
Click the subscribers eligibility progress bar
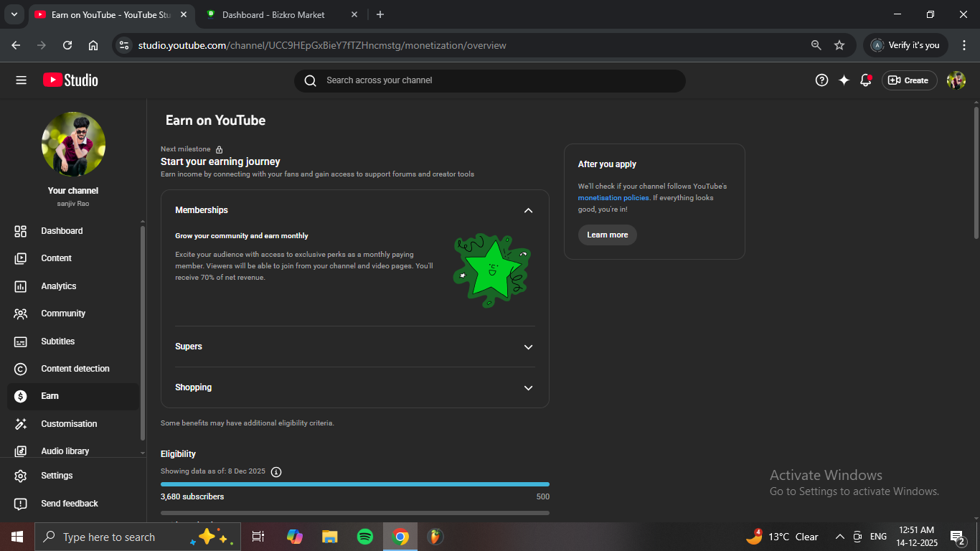(x=354, y=484)
